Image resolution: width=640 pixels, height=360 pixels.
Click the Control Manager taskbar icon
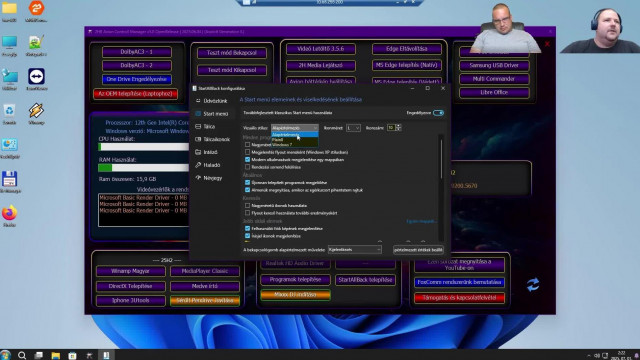click(x=89, y=356)
